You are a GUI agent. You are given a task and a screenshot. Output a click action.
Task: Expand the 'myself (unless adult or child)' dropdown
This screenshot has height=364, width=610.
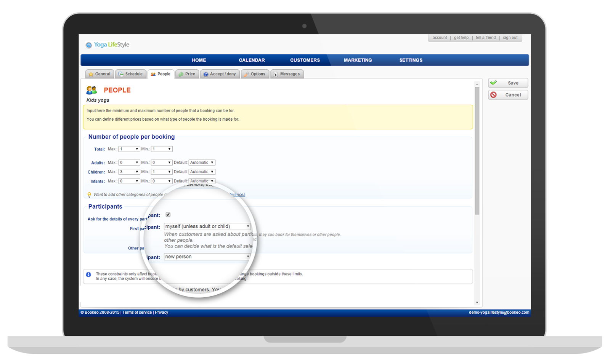(207, 227)
